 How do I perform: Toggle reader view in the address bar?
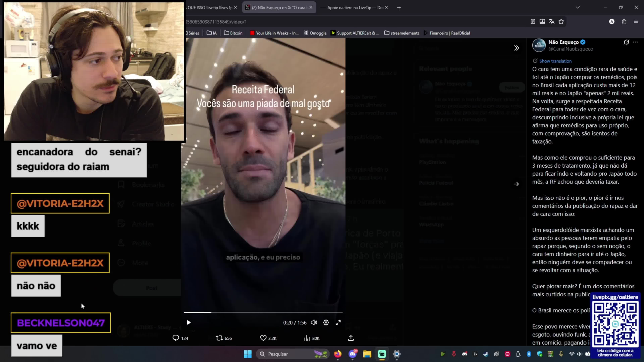click(x=533, y=22)
